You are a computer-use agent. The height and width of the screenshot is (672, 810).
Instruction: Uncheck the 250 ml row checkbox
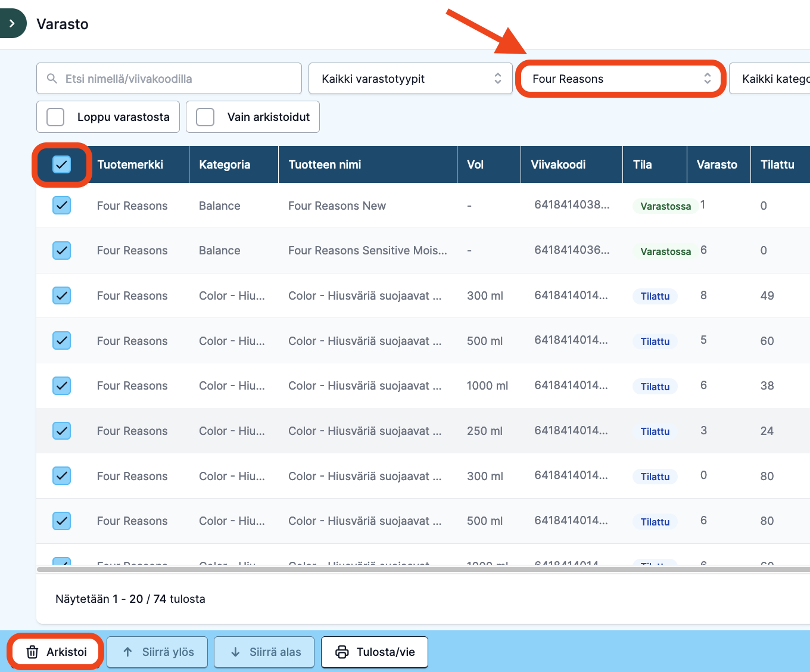coord(61,431)
